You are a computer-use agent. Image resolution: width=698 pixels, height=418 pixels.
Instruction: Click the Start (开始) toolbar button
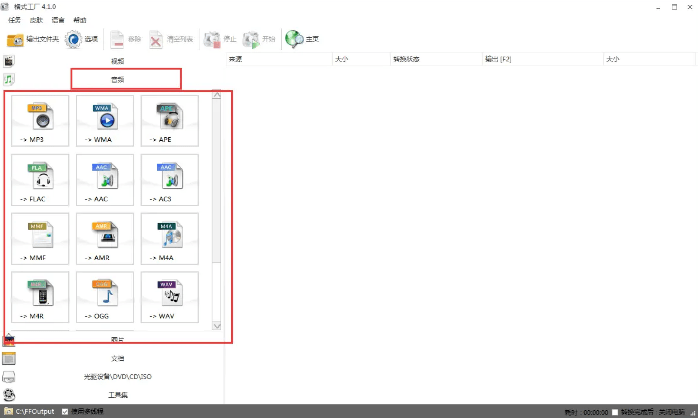pyautogui.click(x=259, y=39)
